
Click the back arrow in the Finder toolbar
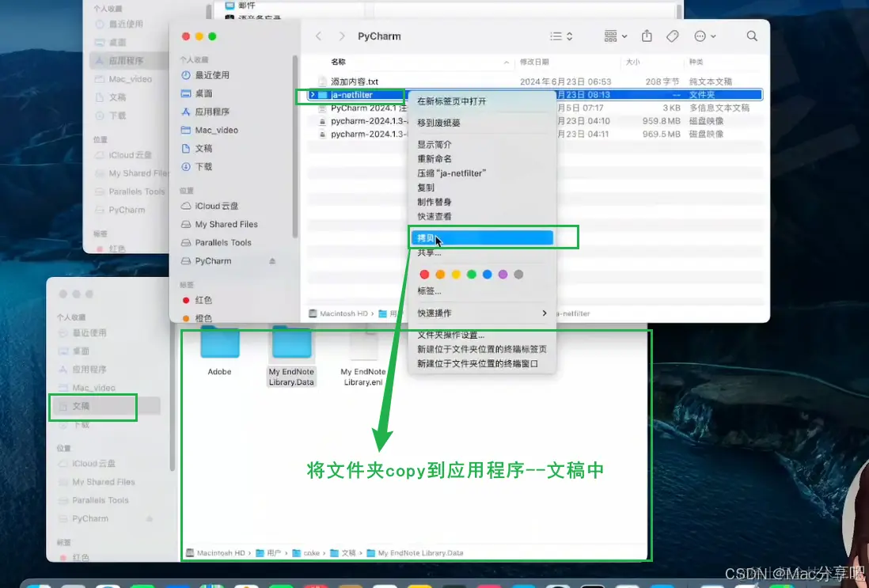click(319, 36)
